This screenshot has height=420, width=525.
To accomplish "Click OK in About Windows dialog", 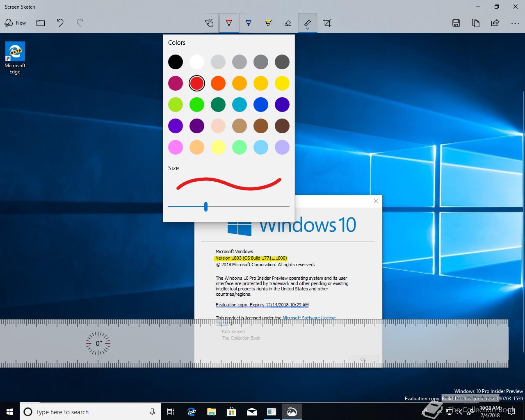I will (x=363, y=359).
